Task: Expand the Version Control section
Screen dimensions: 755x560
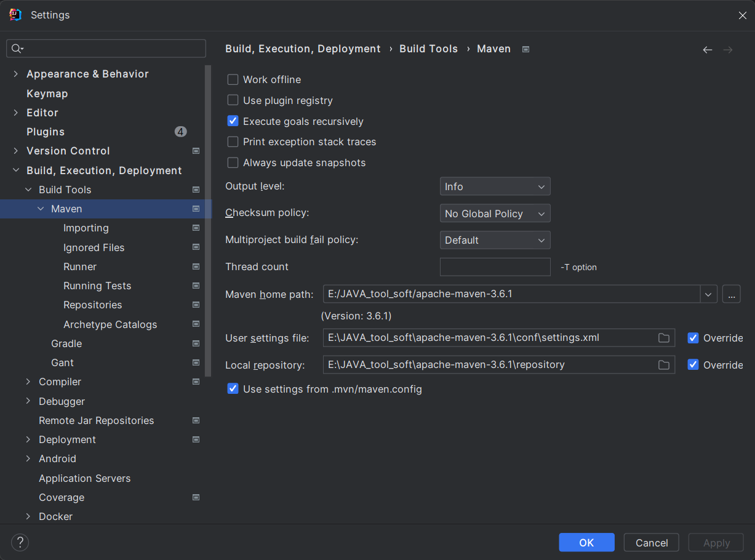Action: point(16,151)
